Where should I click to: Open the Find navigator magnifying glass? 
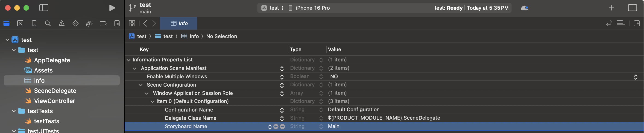coord(47,23)
